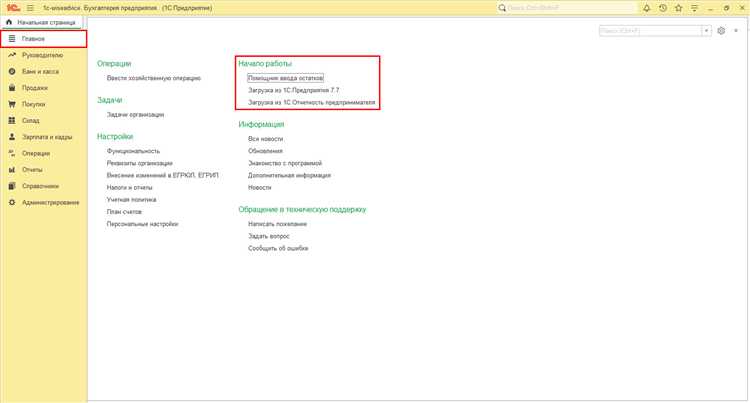
Task: Expand the small arrow beside settings gear
Action: 736,31
